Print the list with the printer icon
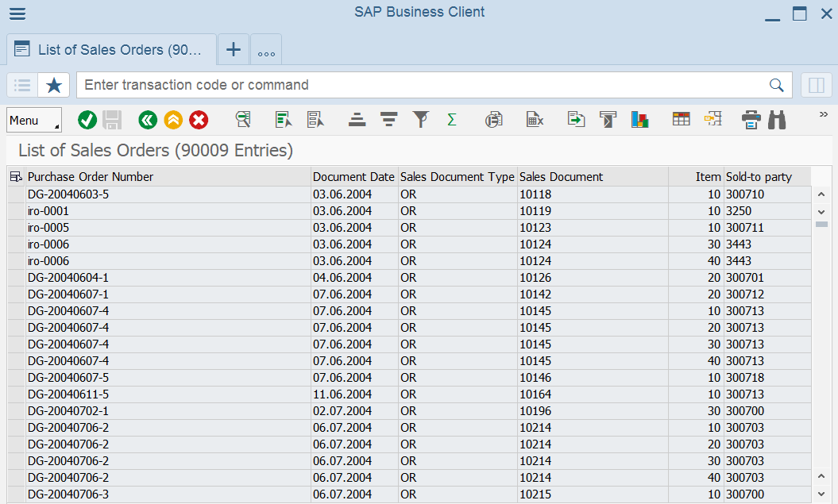This screenshot has width=838, height=504. (751, 120)
